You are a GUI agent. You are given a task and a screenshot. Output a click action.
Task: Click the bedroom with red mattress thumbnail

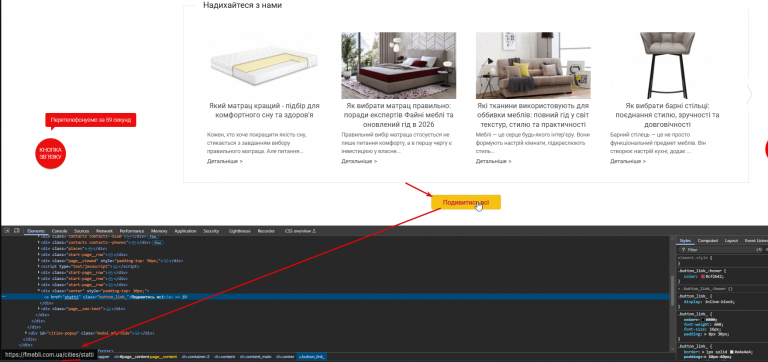coord(399,66)
